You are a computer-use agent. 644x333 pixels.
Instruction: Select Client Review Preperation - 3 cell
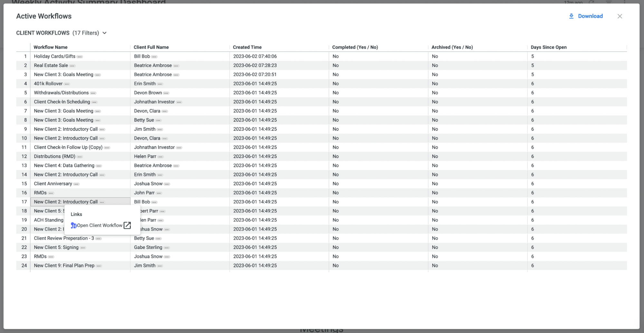click(x=80, y=238)
